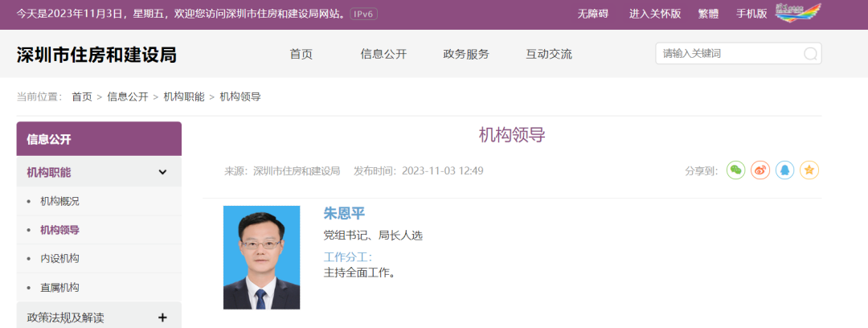868x328 pixels.
Task: Switch to traditional Chinese via 繁體
Action: tap(708, 14)
